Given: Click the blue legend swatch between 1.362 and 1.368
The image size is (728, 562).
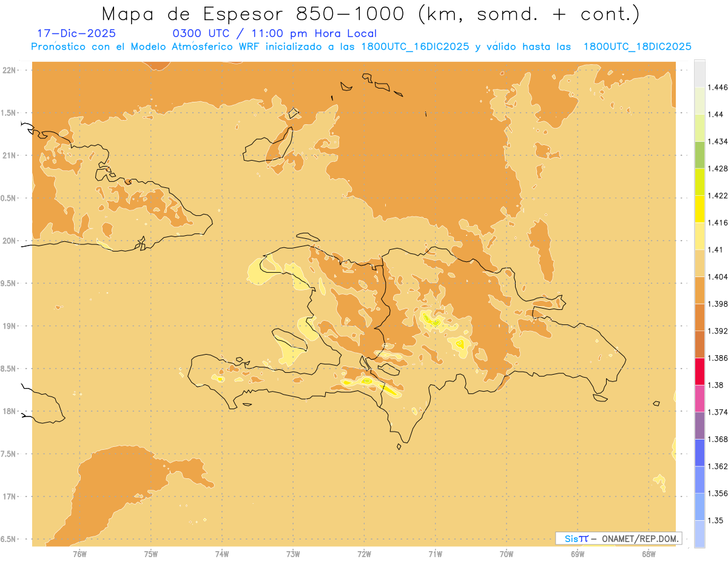Looking at the screenshot, I should coord(699,452).
